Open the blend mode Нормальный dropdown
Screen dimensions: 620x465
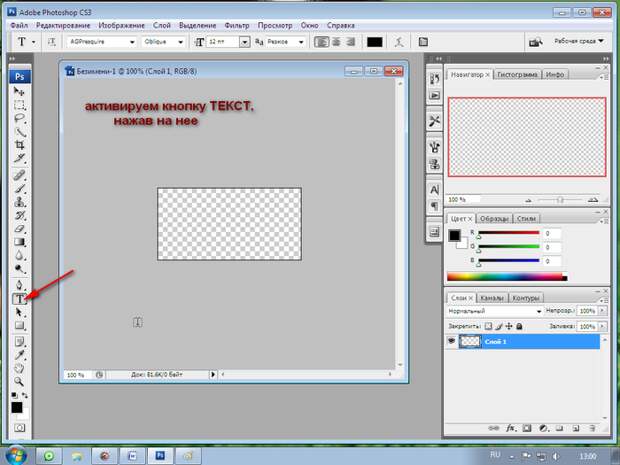[494, 312]
